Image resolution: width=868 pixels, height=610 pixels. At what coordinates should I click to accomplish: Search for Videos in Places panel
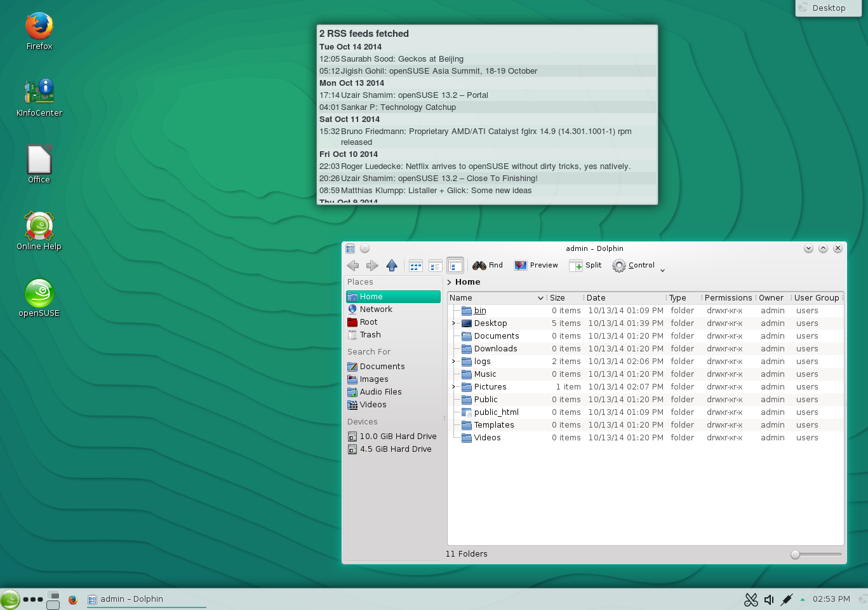coord(393,405)
